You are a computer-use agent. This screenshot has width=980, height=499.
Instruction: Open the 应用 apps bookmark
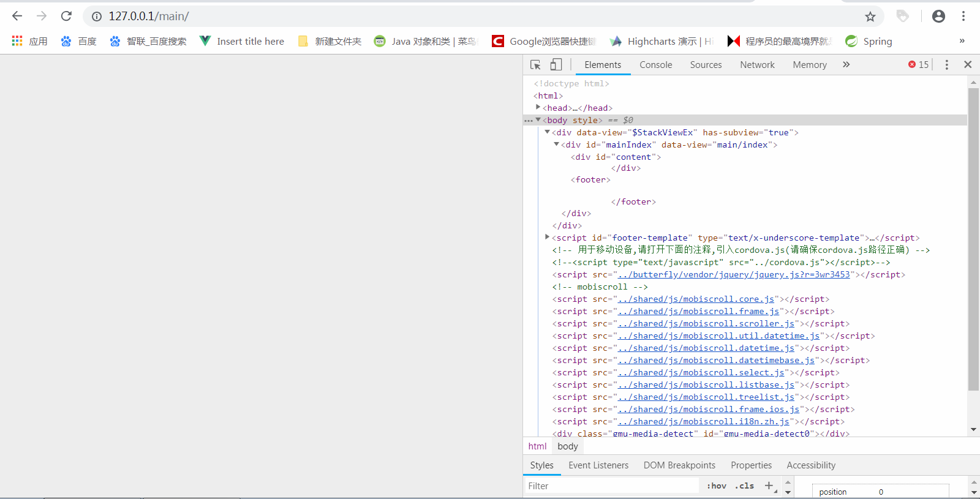point(29,41)
